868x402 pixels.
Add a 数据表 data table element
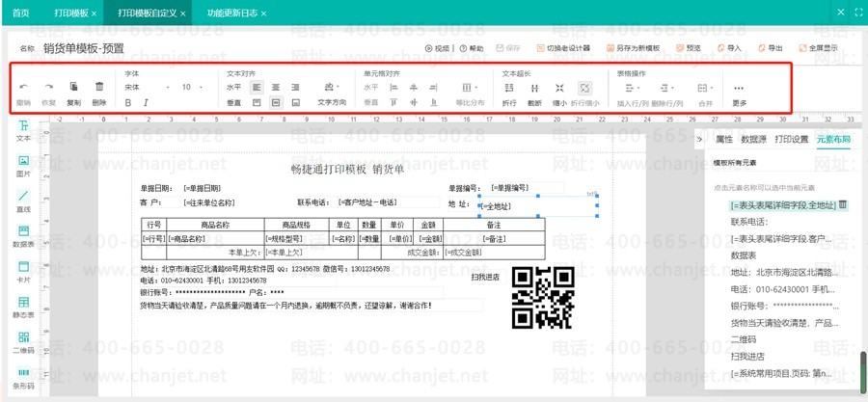pyautogui.click(x=24, y=236)
